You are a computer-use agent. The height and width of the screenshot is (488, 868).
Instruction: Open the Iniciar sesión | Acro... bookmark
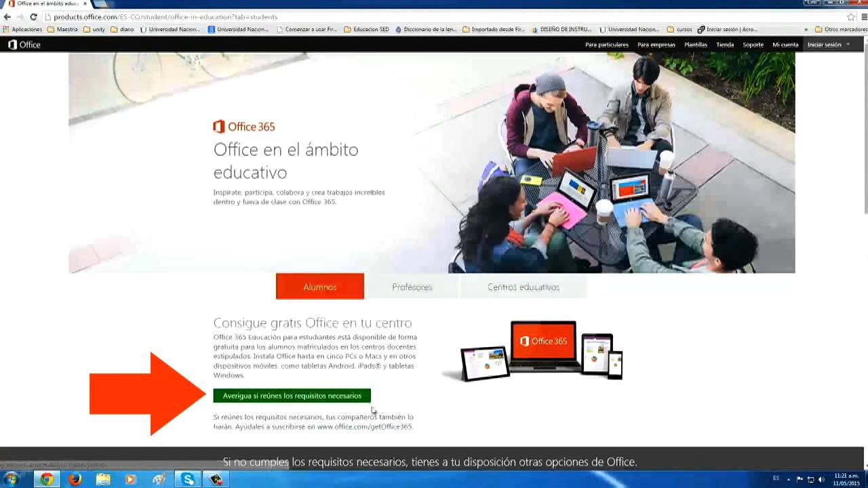[728, 29]
